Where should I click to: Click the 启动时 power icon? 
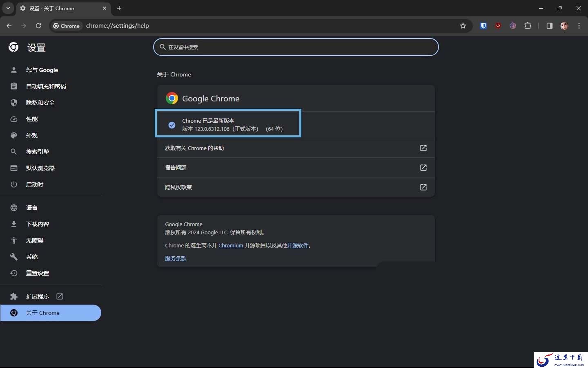14,184
